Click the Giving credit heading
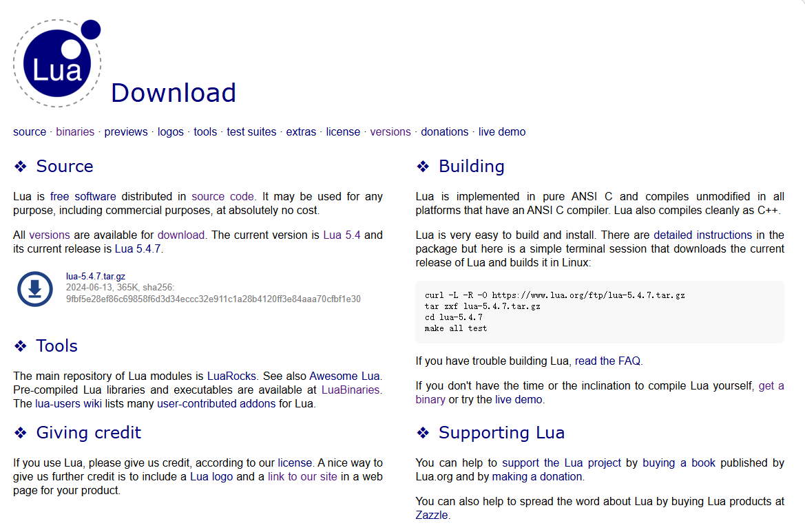This screenshot has height=532, width=805. [88, 432]
